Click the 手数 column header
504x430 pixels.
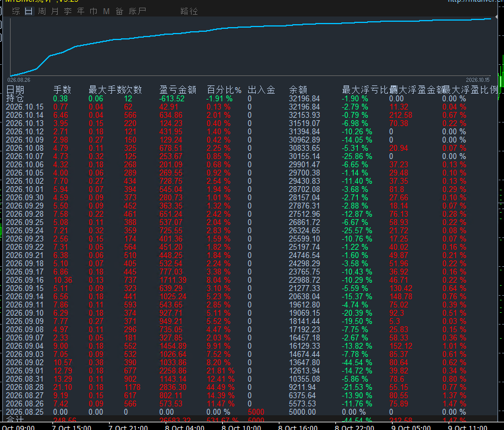click(x=62, y=90)
